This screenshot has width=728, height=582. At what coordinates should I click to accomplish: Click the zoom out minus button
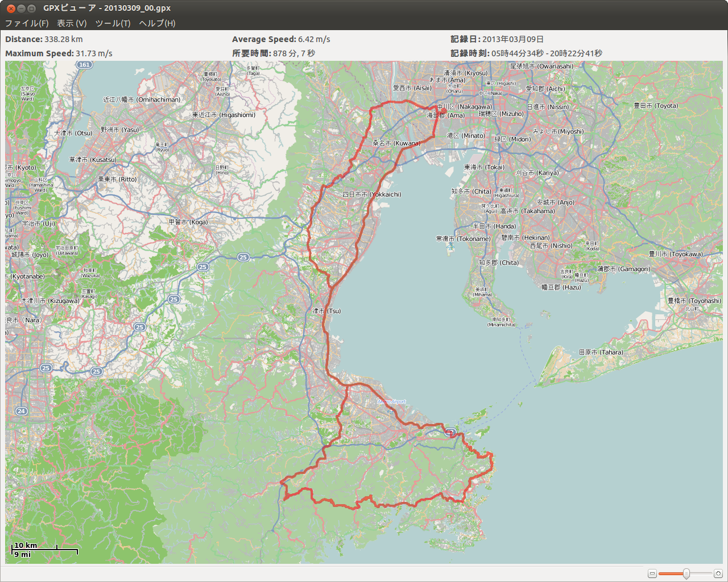[652, 574]
